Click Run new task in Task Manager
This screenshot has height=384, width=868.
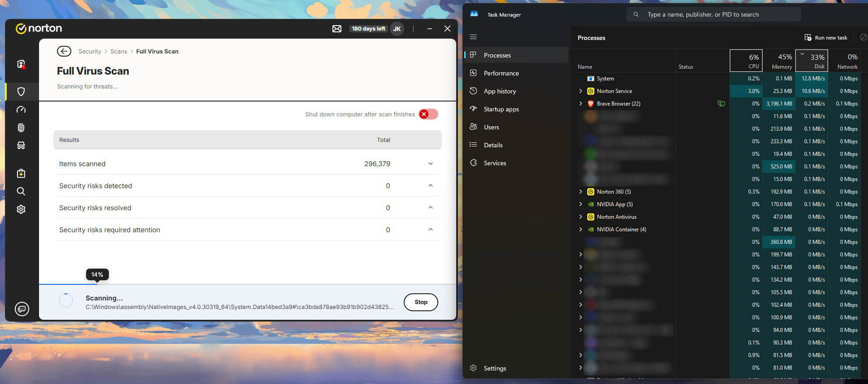pyautogui.click(x=826, y=38)
